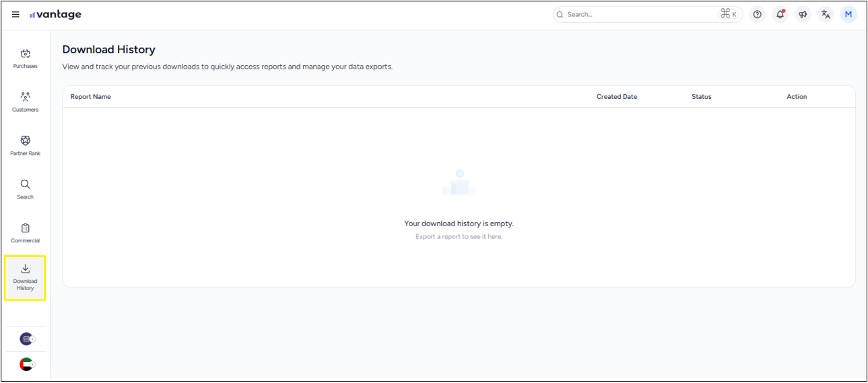868x383 pixels.
Task: Click the Status column header
Action: (701, 97)
